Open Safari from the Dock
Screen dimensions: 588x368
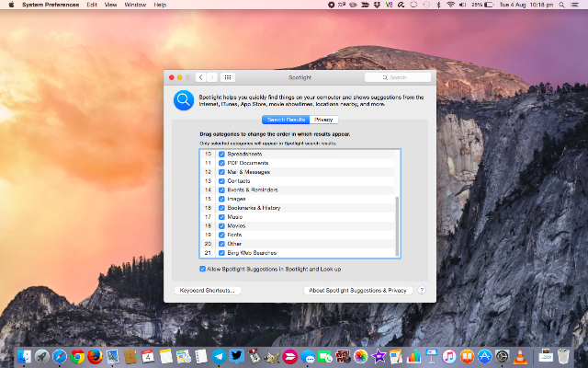click(x=60, y=356)
